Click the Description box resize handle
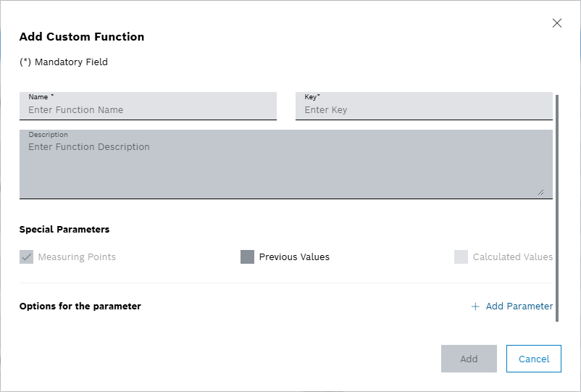The image size is (581, 392). (540, 192)
